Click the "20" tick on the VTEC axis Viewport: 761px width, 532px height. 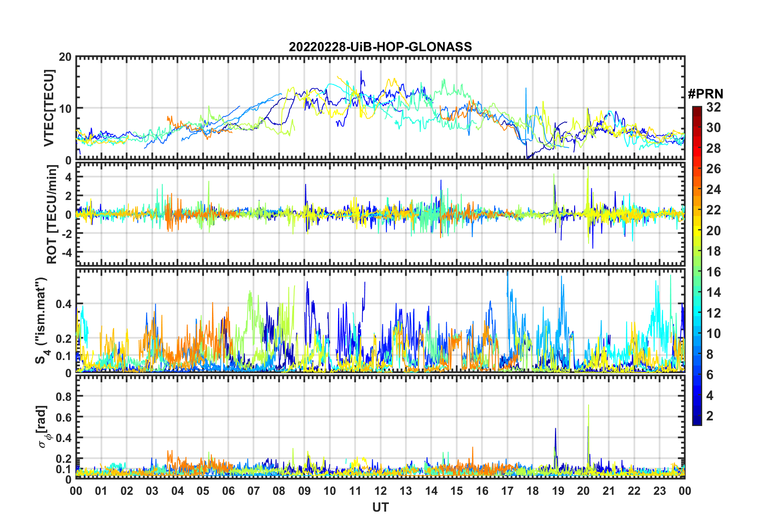point(65,57)
